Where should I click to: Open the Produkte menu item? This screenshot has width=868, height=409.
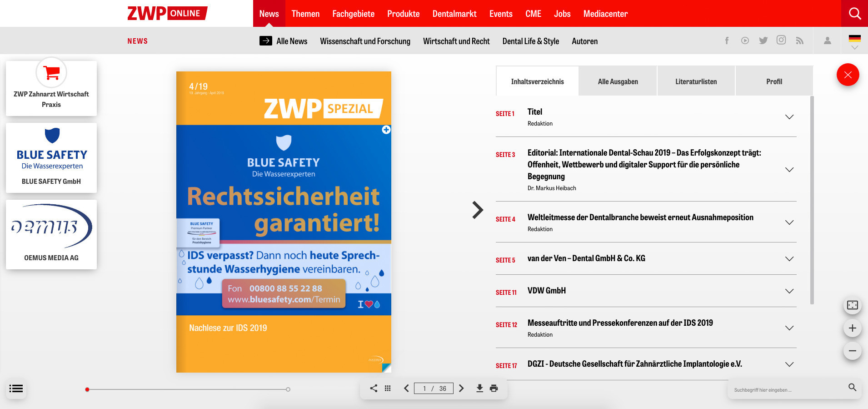tap(404, 13)
